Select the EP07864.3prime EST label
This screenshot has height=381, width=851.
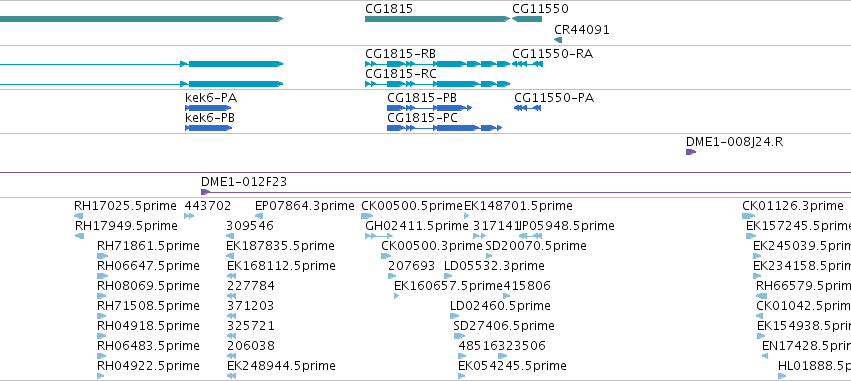click(306, 206)
